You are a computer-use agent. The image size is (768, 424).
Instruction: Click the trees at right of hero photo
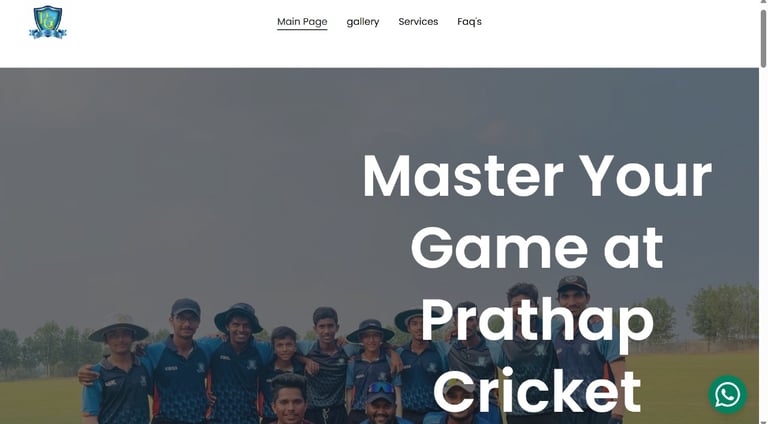coord(722,311)
